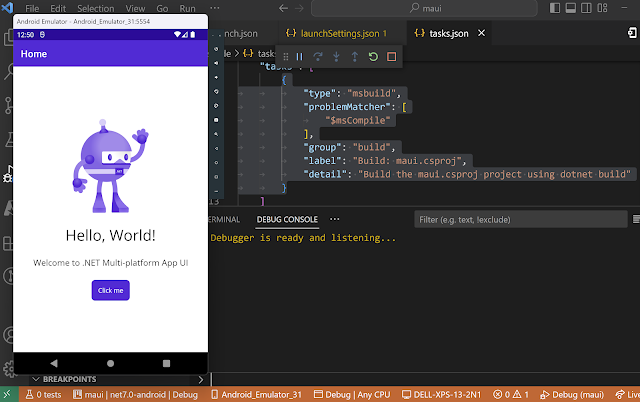640x402 pixels.
Task: Rotate emulator right icon
Action: (216, 106)
